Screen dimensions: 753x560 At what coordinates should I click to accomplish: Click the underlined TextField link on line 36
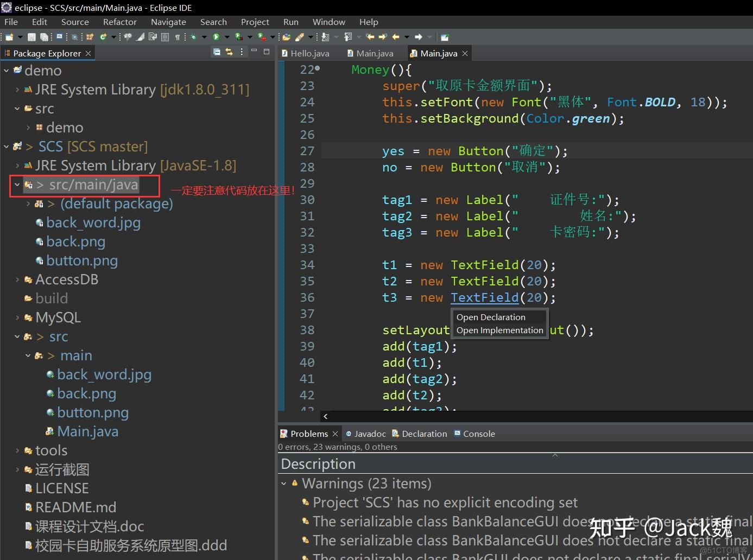(x=484, y=297)
